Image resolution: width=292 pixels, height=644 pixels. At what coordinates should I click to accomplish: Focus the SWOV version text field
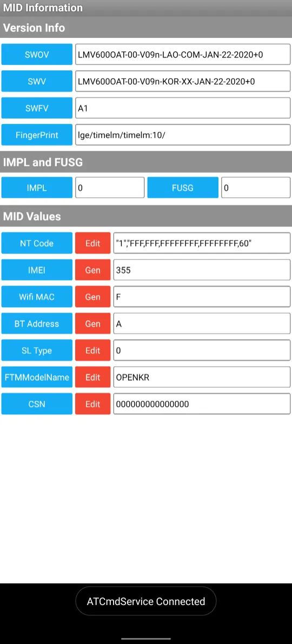tap(183, 54)
